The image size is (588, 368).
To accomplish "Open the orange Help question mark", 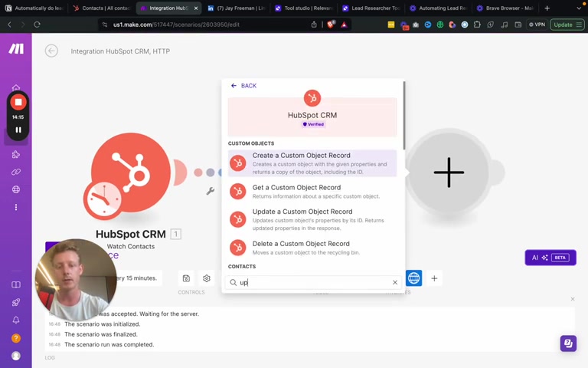I will [x=16, y=338].
